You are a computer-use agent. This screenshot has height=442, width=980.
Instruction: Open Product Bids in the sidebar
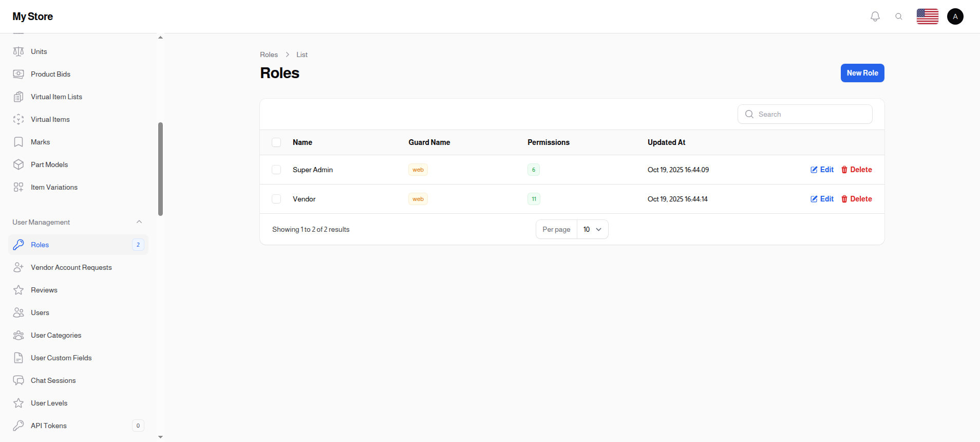(x=78, y=74)
